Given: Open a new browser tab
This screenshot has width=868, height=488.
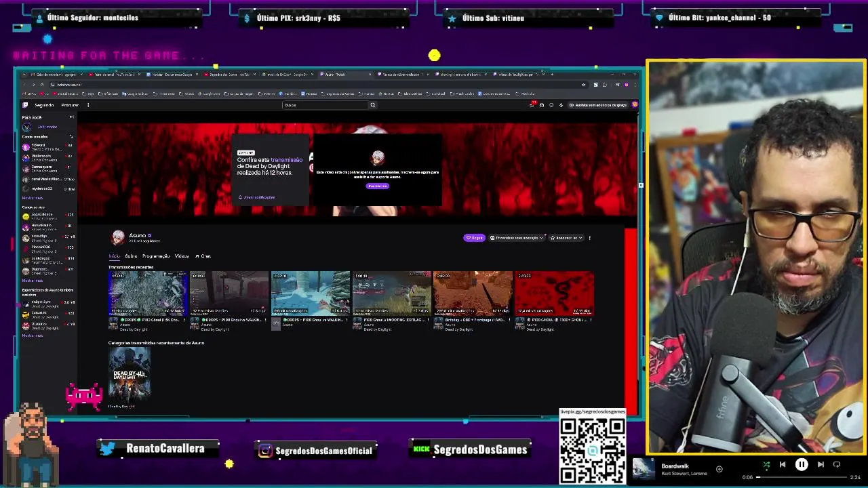Looking at the screenshot, I should [552, 75].
